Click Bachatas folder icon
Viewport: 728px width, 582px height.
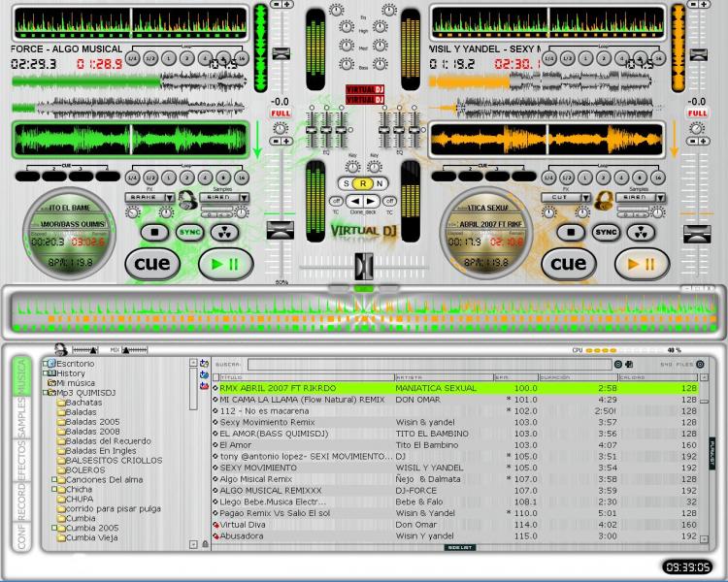[61, 403]
